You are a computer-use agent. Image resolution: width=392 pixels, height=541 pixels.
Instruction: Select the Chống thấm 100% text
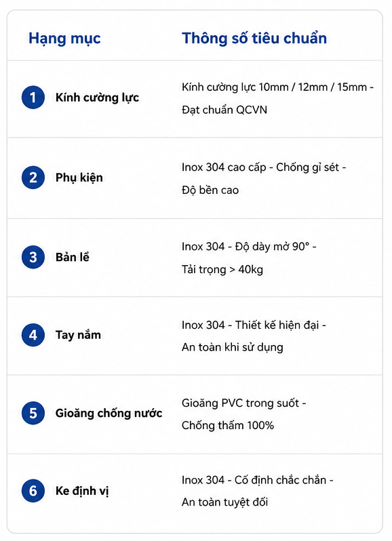[228, 425]
